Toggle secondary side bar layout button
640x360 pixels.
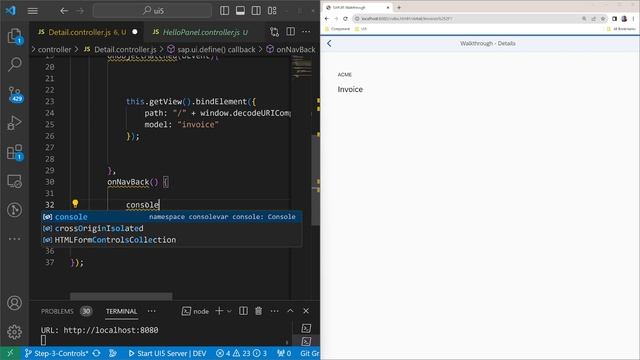(256, 11)
